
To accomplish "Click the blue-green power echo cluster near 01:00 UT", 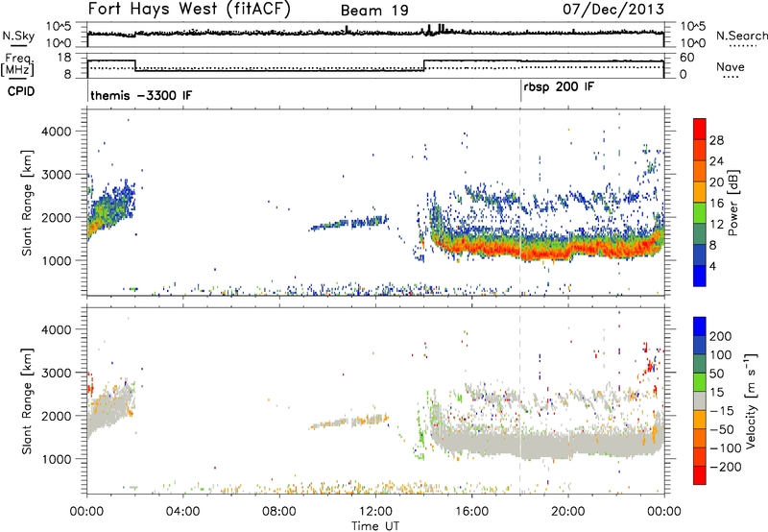I will click(x=111, y=209).
